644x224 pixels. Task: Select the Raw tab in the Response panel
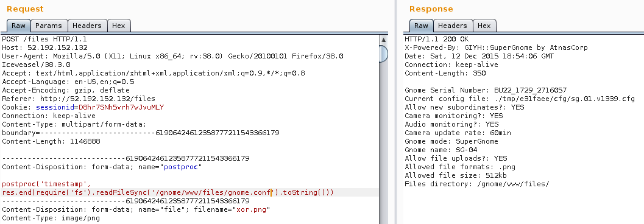[421, 26]
